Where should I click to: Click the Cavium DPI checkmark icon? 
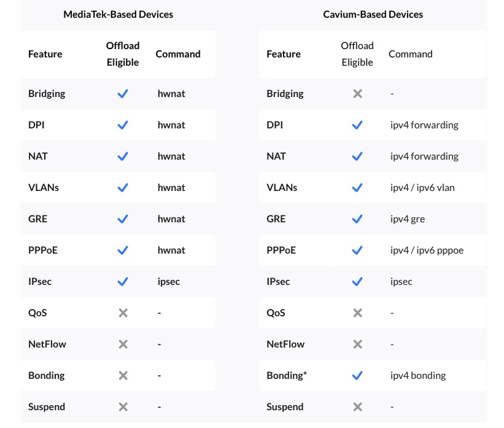pos(357,125)
